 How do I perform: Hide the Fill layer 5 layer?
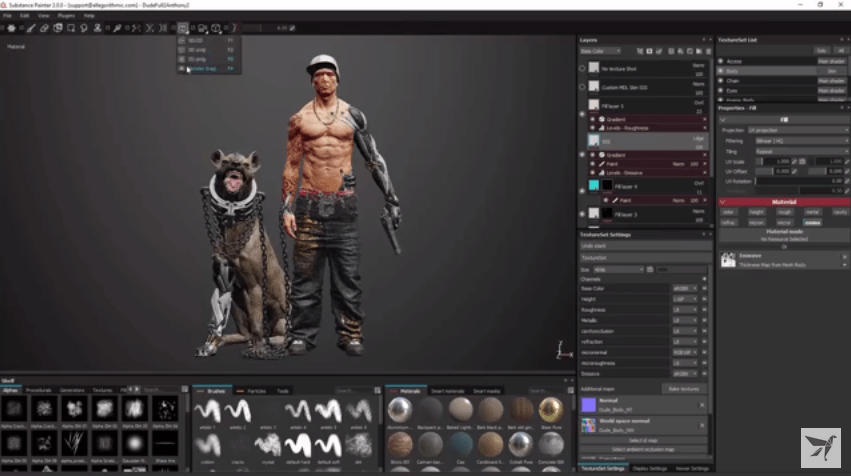point(582,114)
